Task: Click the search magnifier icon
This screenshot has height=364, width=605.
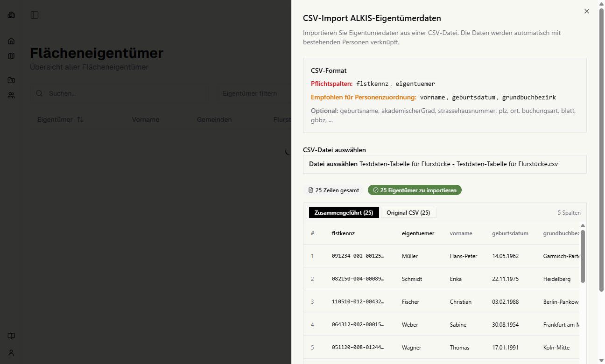Action: pos(39,93)
